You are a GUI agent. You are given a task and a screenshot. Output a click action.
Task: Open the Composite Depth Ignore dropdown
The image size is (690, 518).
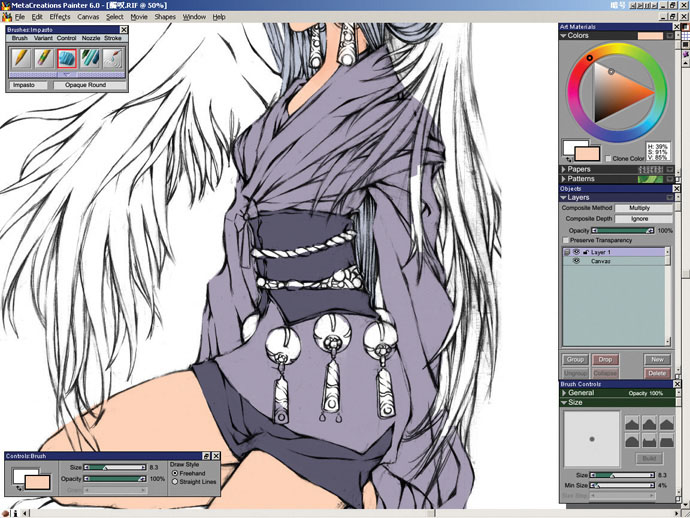click(643, 219)
